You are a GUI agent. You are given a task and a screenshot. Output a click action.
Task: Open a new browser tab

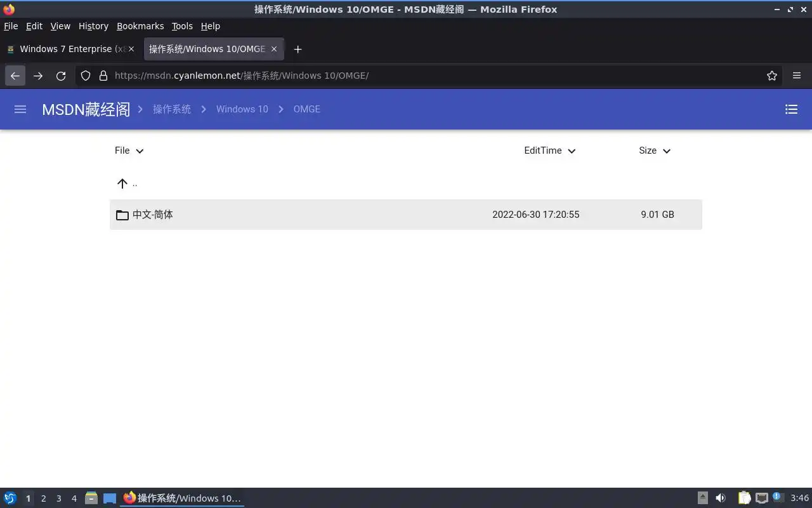click(298, 49)
